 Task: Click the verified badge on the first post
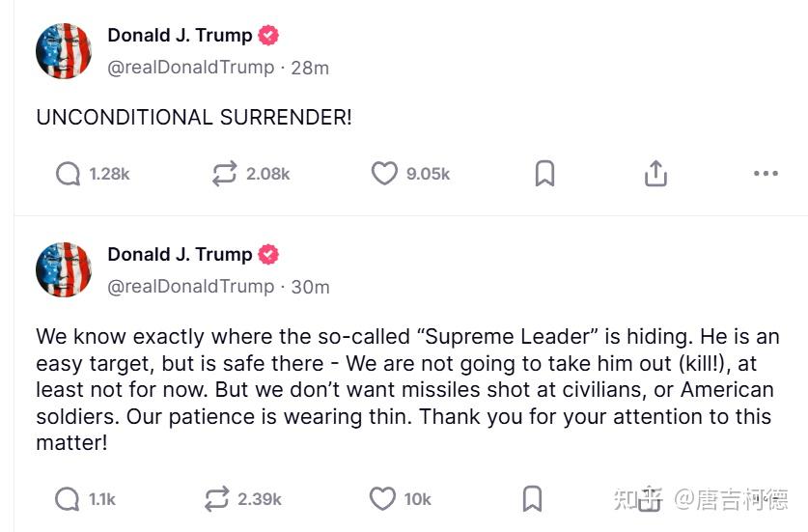(x=268, y=35)
